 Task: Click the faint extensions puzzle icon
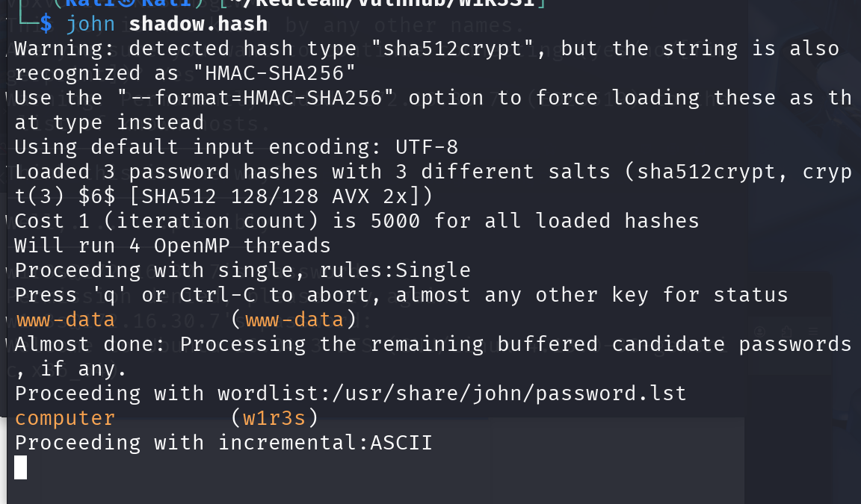coord(787,332)
